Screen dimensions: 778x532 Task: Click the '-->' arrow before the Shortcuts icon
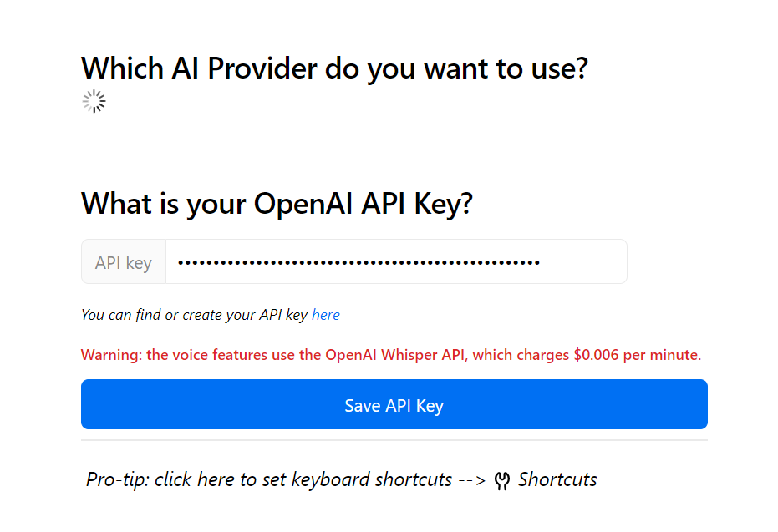tap(474, 479)
